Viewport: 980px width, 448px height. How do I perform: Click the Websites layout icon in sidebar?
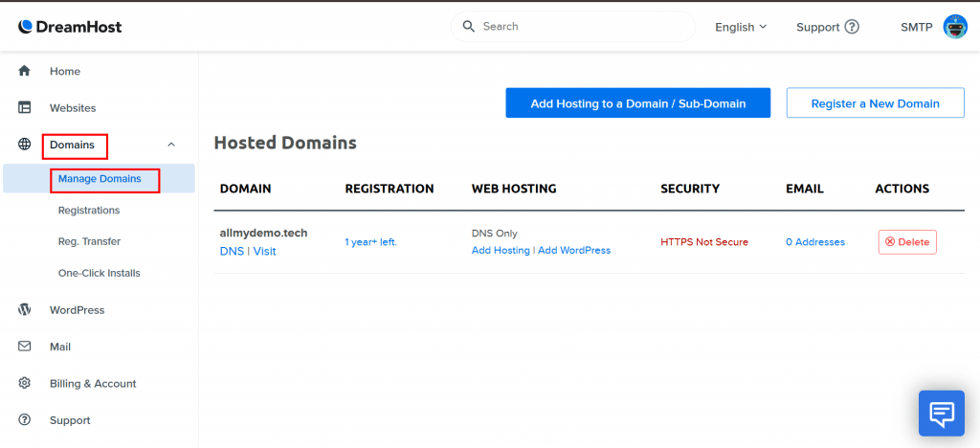coord(24,107)
